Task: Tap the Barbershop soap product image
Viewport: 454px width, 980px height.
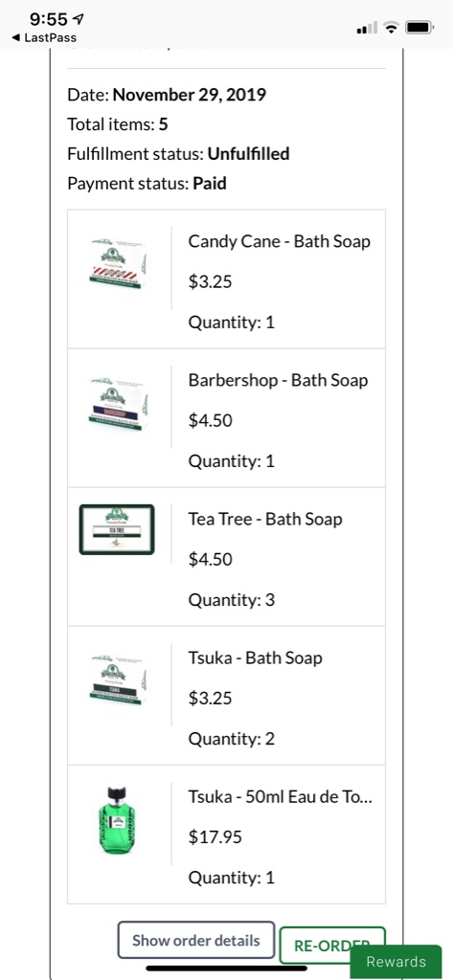Action: (x=118, y=403)
